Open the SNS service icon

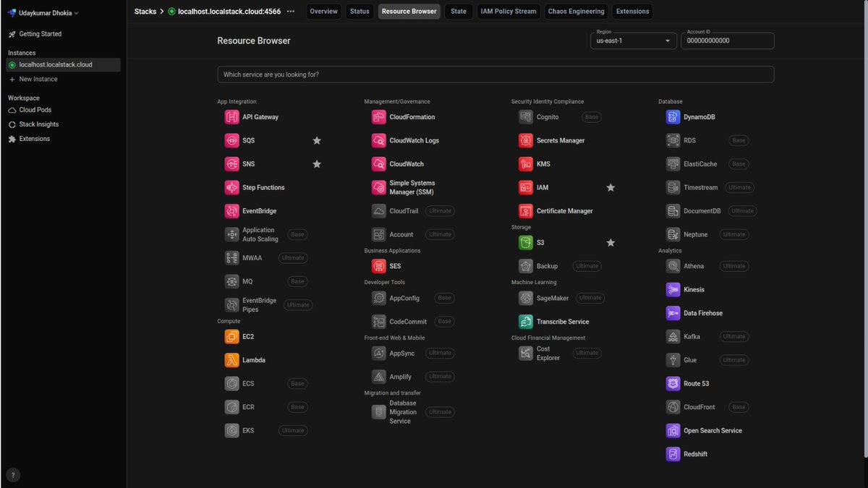[231, 164]
